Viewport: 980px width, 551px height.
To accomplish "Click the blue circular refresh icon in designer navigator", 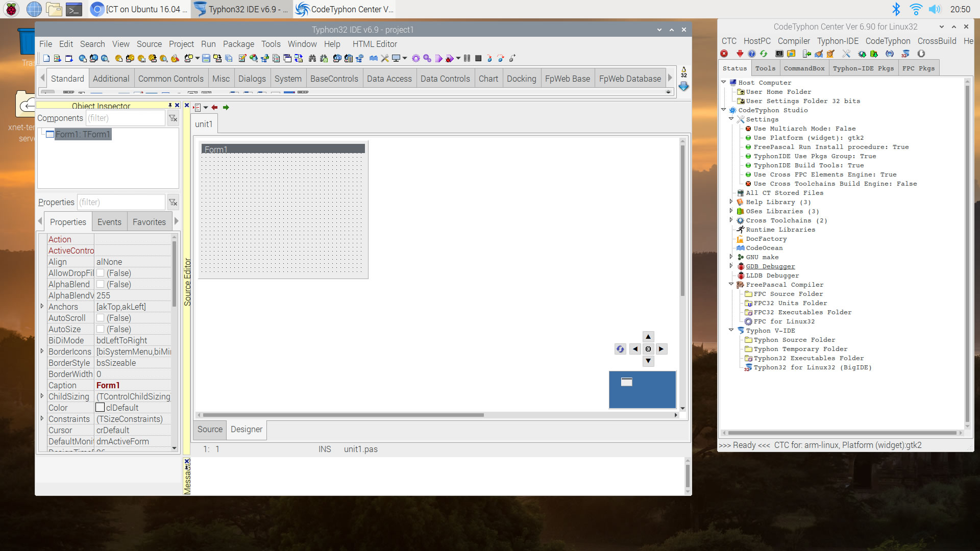I will (620, 349).
